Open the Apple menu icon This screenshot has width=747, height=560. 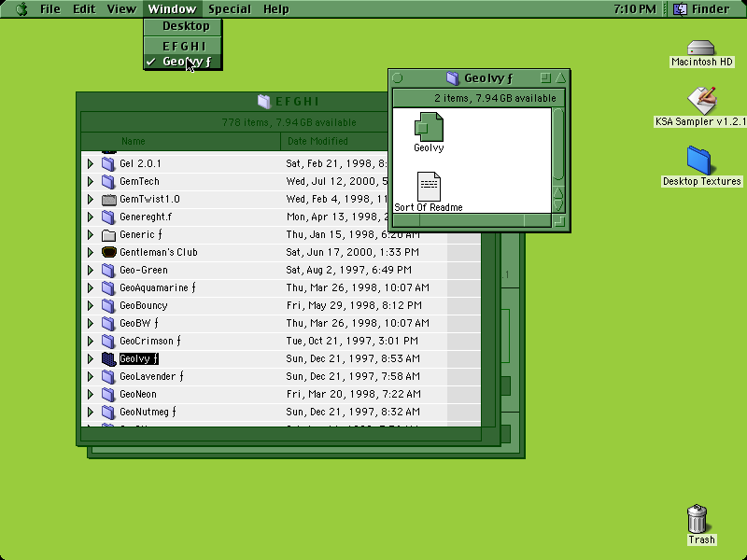point(21,8)
